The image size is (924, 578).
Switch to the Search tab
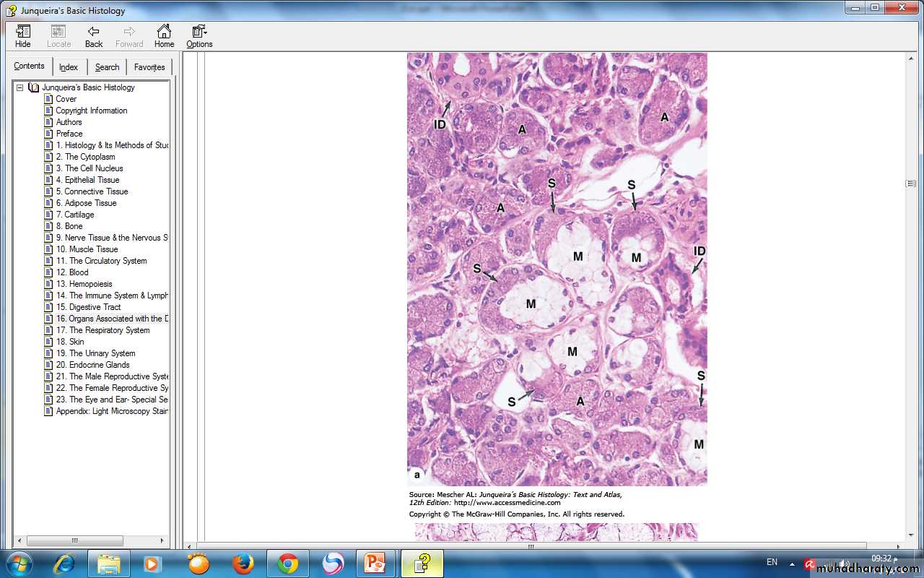(x=107, y=67)
